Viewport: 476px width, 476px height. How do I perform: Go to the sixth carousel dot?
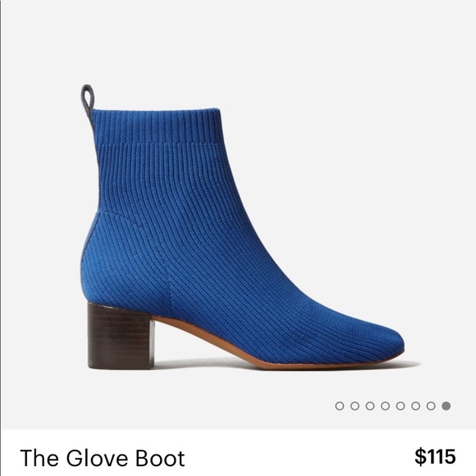pos(415,406)
